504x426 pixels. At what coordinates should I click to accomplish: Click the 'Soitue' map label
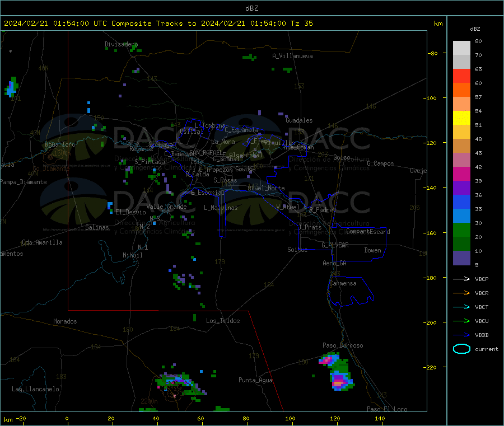(x=297, y=250)
